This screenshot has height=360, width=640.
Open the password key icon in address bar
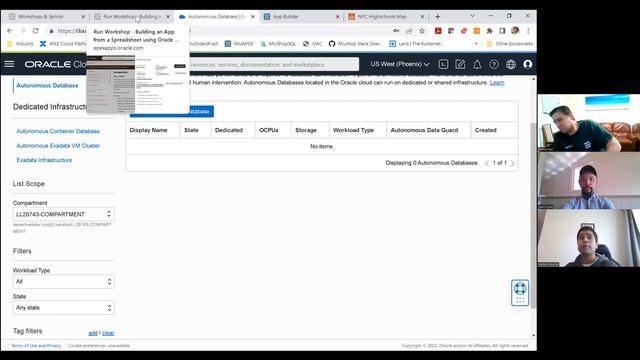pyautogui.click(x=396, y=31)
